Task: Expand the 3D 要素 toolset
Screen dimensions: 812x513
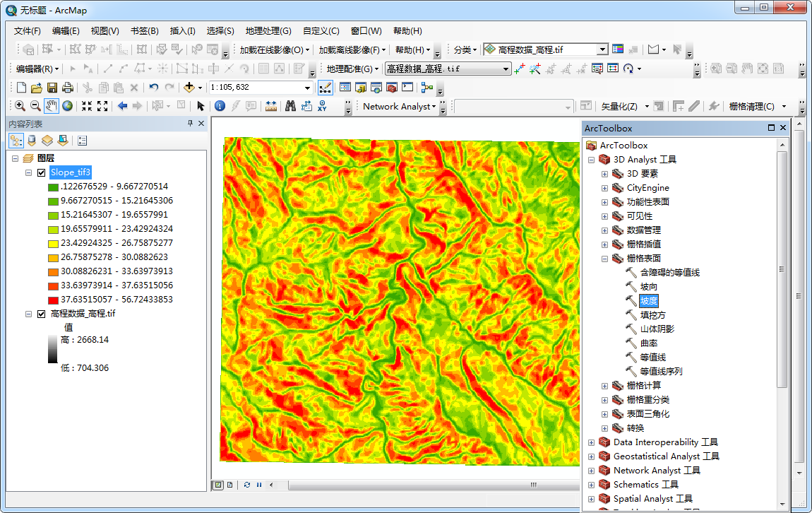Action: click(x=604, y=174)
